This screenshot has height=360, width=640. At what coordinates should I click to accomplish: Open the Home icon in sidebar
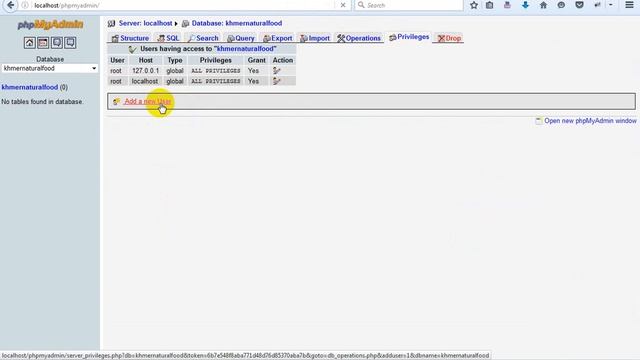[x=29, y=42]
